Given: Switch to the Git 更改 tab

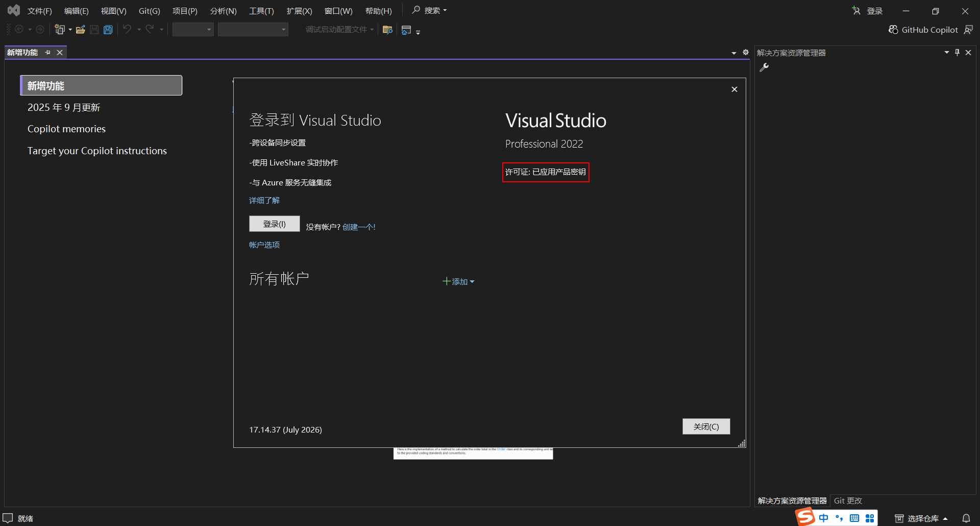Looking at the screenshot, I should coord(848,501).
